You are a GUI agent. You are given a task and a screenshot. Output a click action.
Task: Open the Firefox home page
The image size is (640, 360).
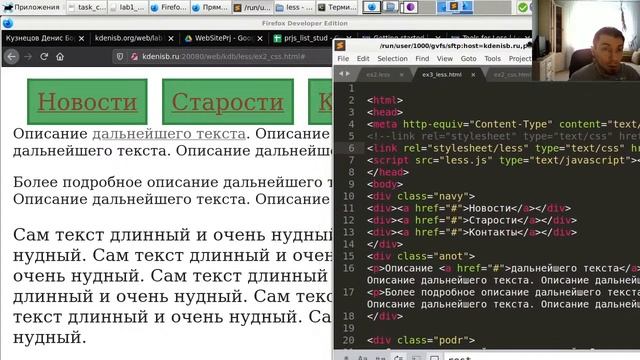[60, 57]
